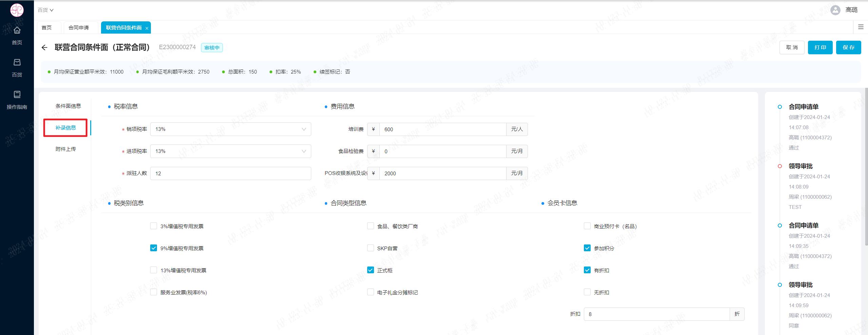
Task: Click 月均保证营业额平米效: 11000 text
Action: coord(88,72)
